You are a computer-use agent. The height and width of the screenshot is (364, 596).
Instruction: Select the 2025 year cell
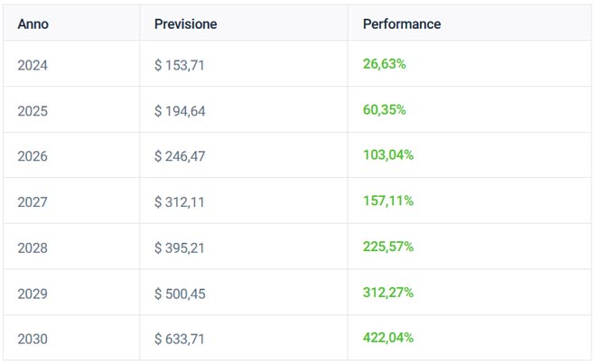(x=33, y=110)
